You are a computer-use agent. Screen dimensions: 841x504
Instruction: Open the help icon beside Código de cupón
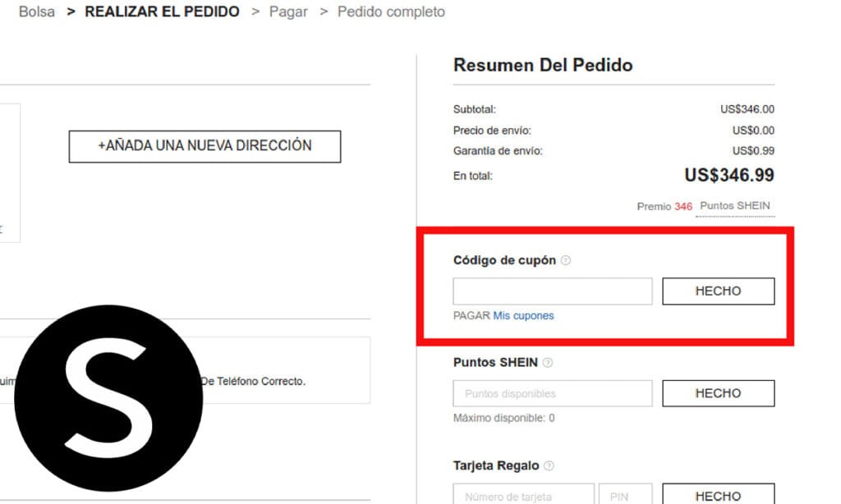pos(565,260)
